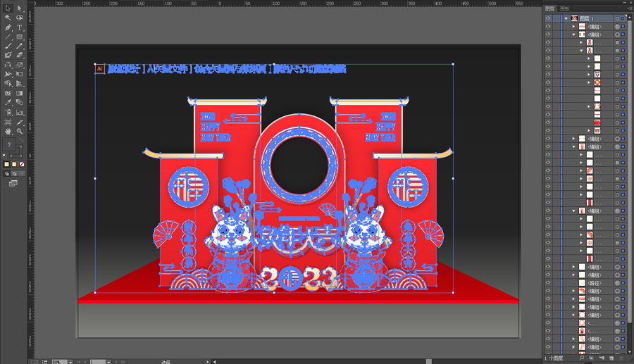634x364 pixels.
Task: Create a New Layer via Layers panel footer
Action: (611, 358)
